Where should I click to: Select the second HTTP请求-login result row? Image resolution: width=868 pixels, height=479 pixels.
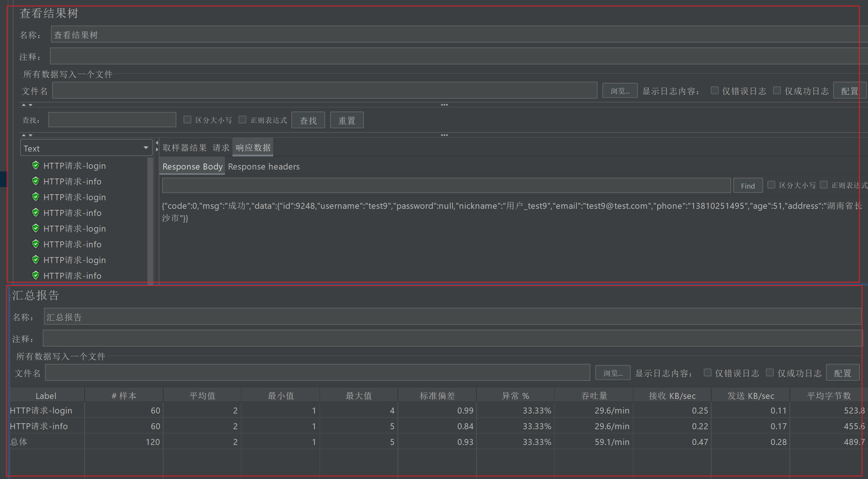tap(74, 197)
